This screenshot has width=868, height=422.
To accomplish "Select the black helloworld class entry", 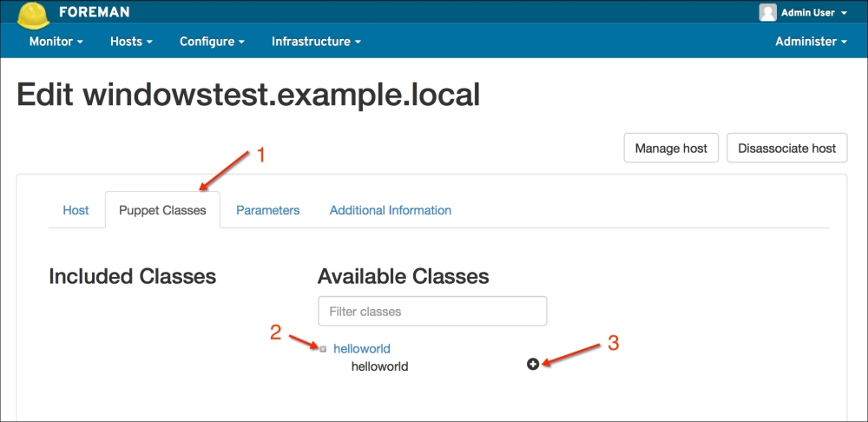I will [379, 366].
